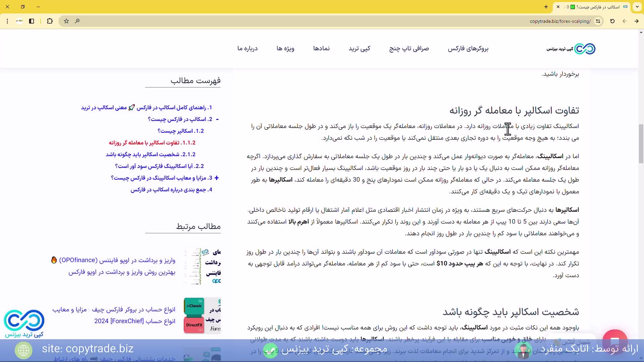Open the tab list chevron dropdown

(x=637, y=7)
